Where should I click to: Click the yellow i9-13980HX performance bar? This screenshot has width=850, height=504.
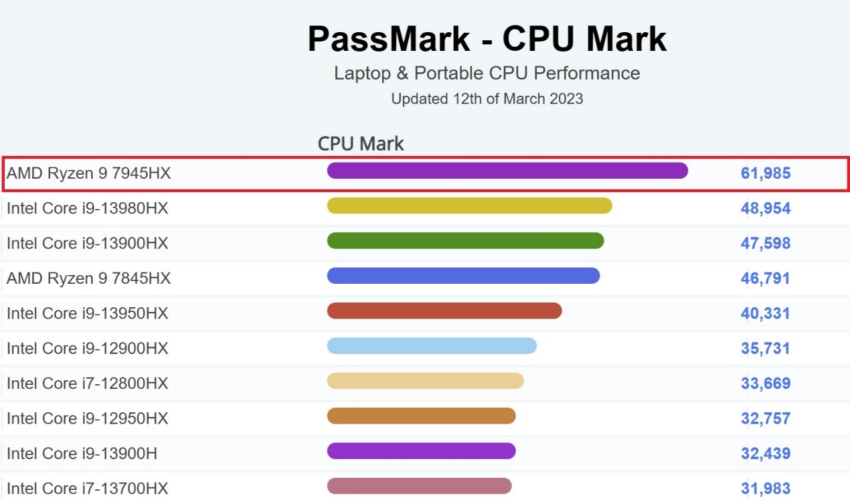pyautogui.click(x=469, y=205)
